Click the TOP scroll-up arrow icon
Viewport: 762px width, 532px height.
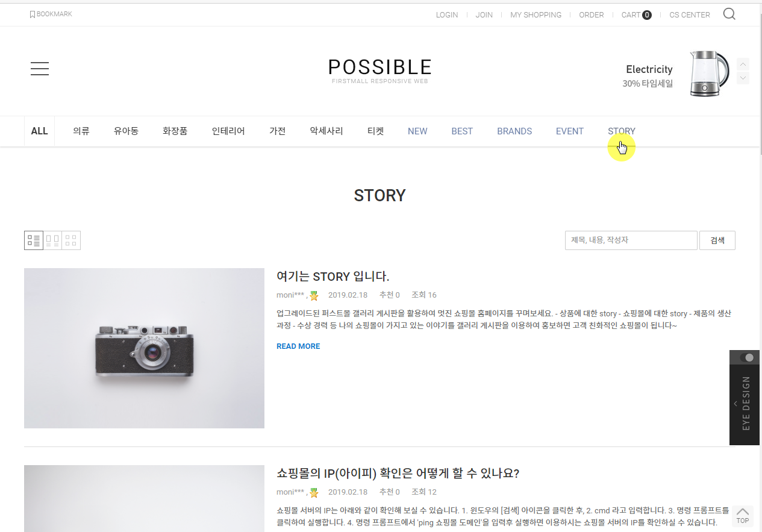click(x=743, y=516)
